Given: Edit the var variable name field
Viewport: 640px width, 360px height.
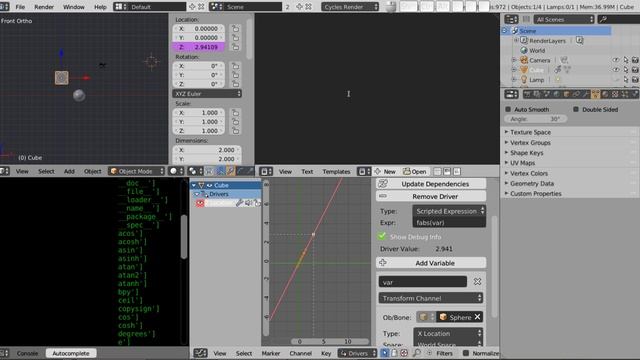Looking at the screenshot, I should [x=422, y=282].
